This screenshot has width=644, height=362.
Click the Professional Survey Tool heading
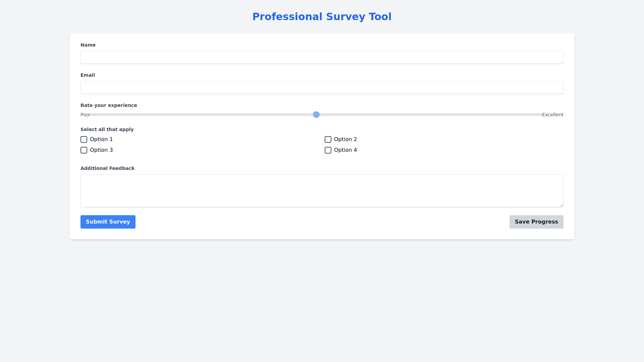[322, 16]
